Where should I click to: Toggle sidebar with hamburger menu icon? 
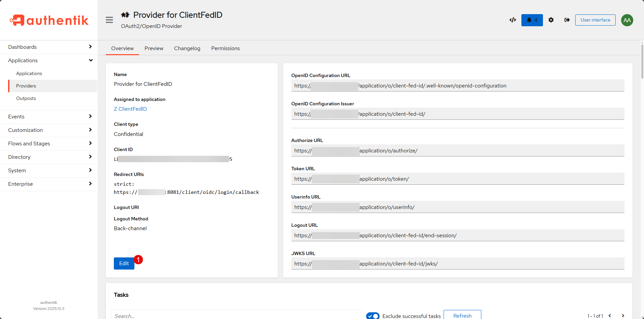point(109,20)
